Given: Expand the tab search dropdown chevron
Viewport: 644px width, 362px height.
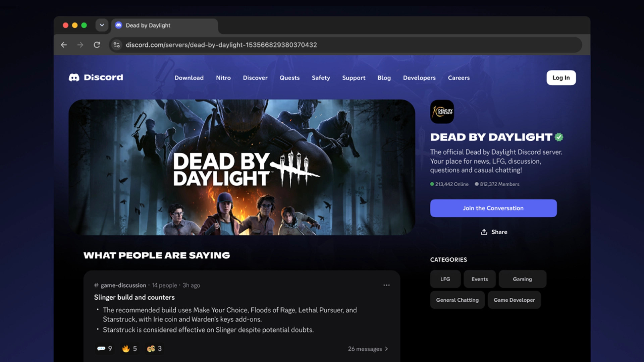Looking at the screenshot, I should (x=102, y=25).
